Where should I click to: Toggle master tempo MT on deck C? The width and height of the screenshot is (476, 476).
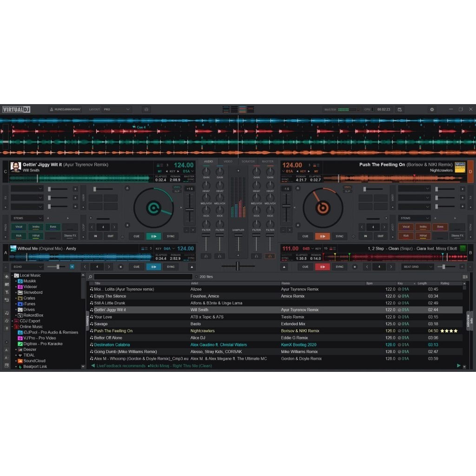160,172
